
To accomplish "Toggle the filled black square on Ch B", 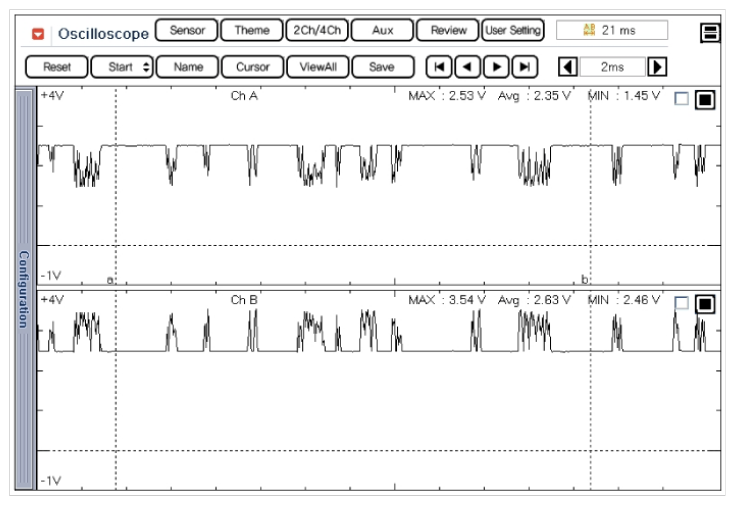I will pyautogui.click(x=705, y=304).
